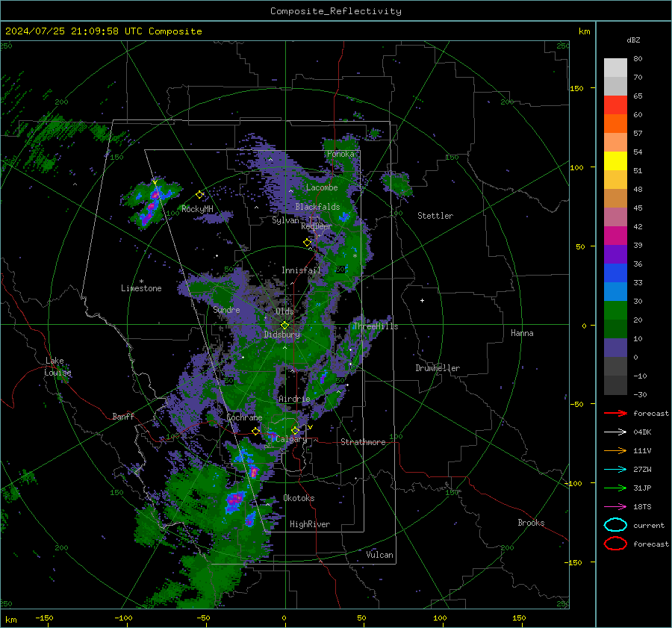672x628 pixels.
Task: Click the Strathmore label
Action: 363,442
